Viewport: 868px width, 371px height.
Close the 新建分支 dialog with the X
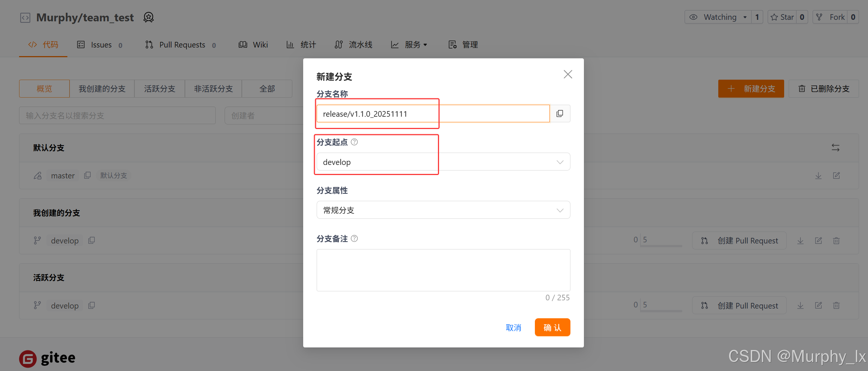point(568,74)
